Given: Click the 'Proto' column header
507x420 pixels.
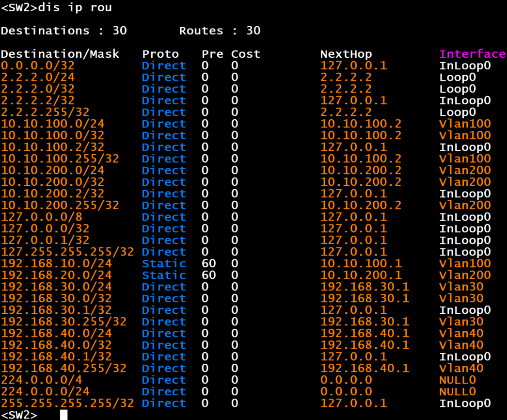Looking at the screenshot, I should click(160, 54).
